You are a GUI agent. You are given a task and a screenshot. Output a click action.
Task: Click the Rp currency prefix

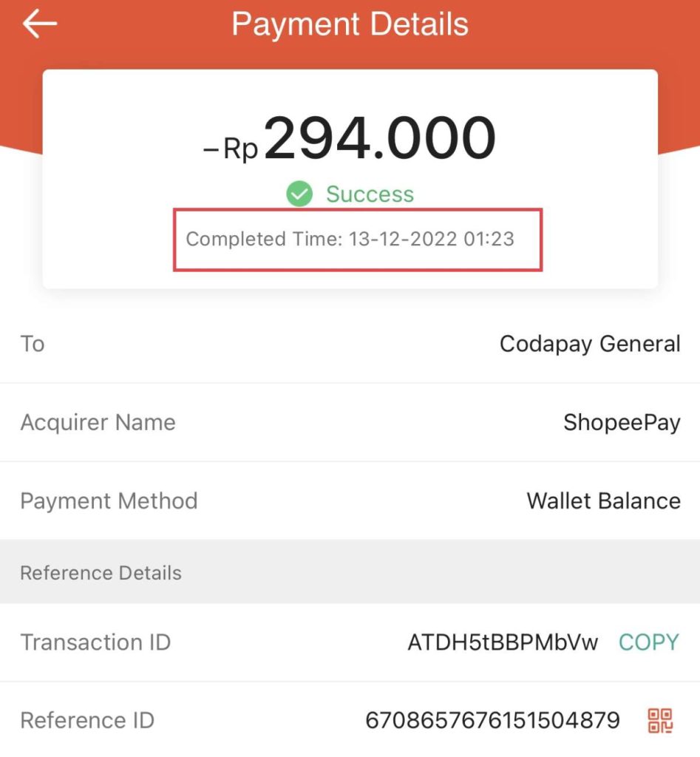240,149
